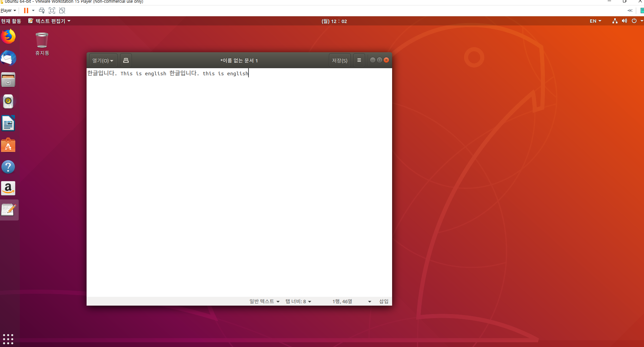This screenshot has height=347, width=644.
Task: Open VMware Player menu dropdown
Action: pos(8,11)
